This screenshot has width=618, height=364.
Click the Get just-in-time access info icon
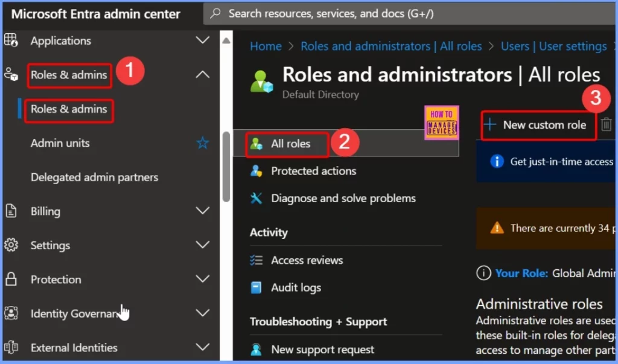(497, 161)
